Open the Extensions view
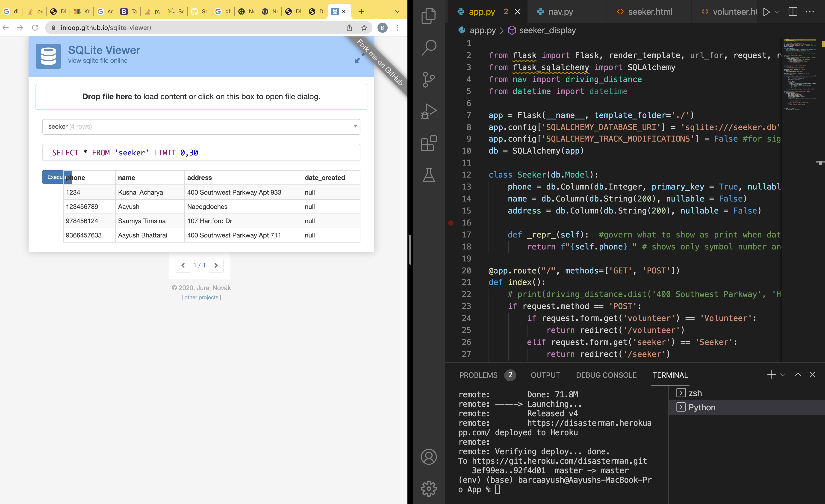 click(x=429, y=143)
